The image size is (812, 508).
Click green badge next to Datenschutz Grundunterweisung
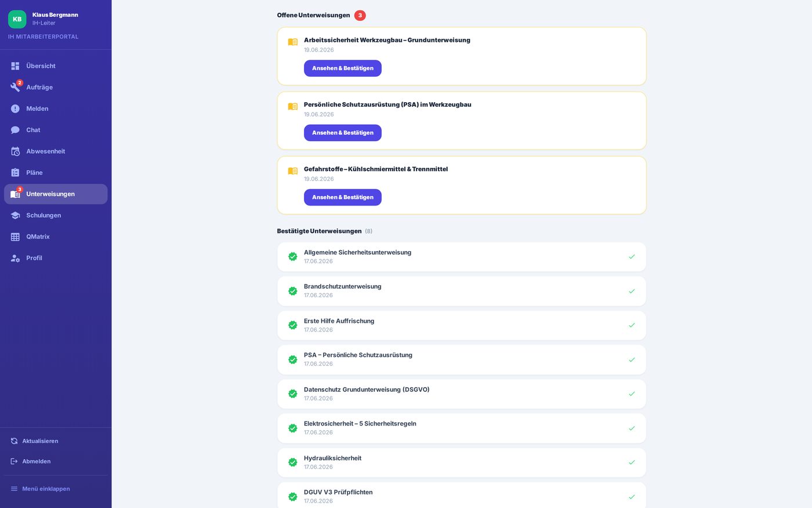[x=293, y=394]
